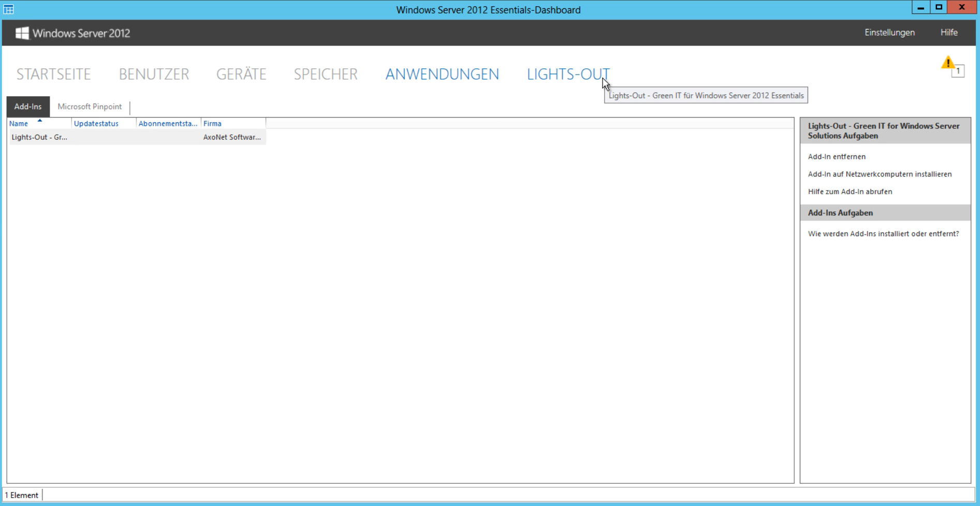This screenshot has width=980, height=506.
Task: Open Hilfe in the top bar
Action: click(x=949, y=32)
